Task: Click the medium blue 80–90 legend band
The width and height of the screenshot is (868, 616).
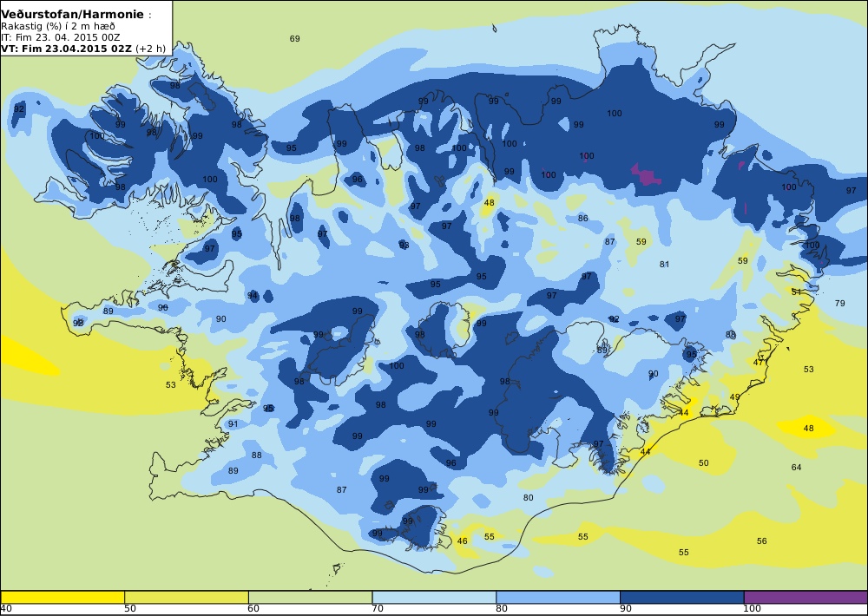Action: (558, 597)
